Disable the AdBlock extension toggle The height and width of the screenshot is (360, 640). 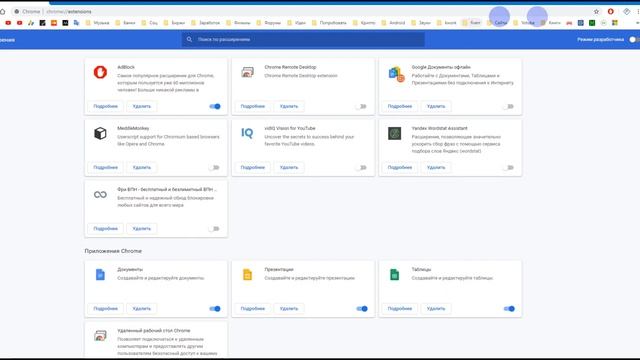click(x=215, y=107)
